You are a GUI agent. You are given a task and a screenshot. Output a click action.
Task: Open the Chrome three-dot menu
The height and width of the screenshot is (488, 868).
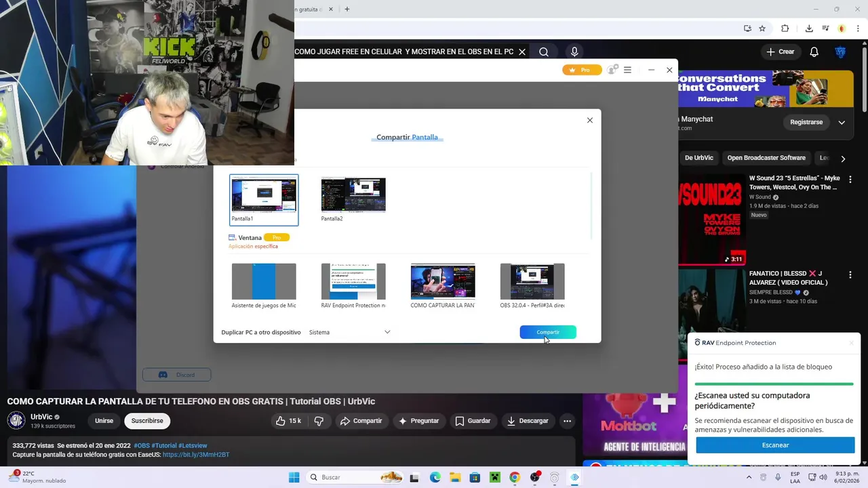pyautogui.click(x=858, y=28)
